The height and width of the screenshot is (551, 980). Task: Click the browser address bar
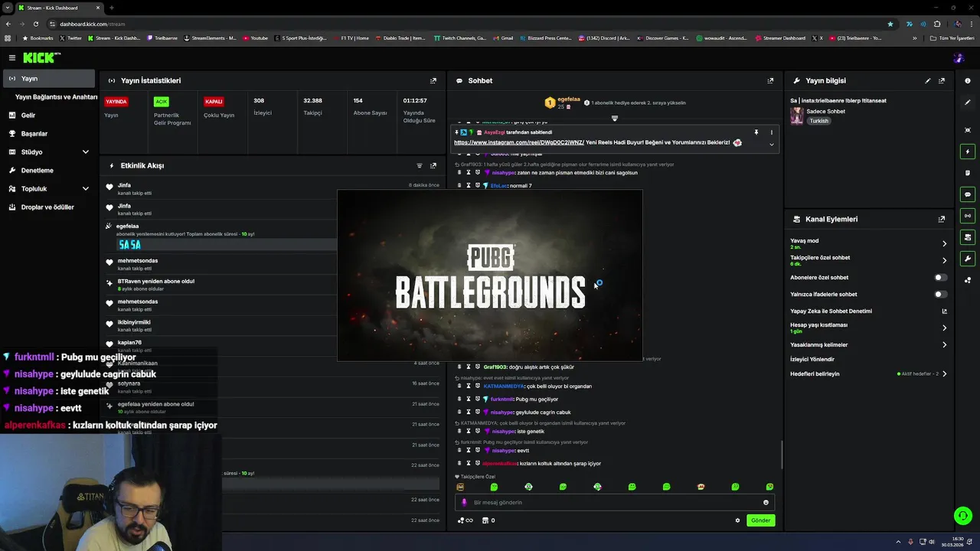click(467, 24)
